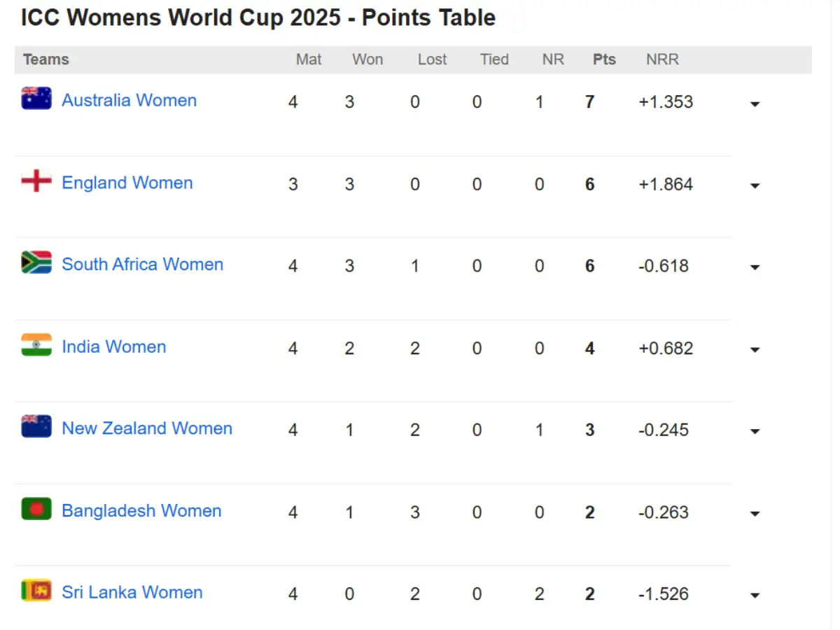Click the Pts column header

point(604,59)
